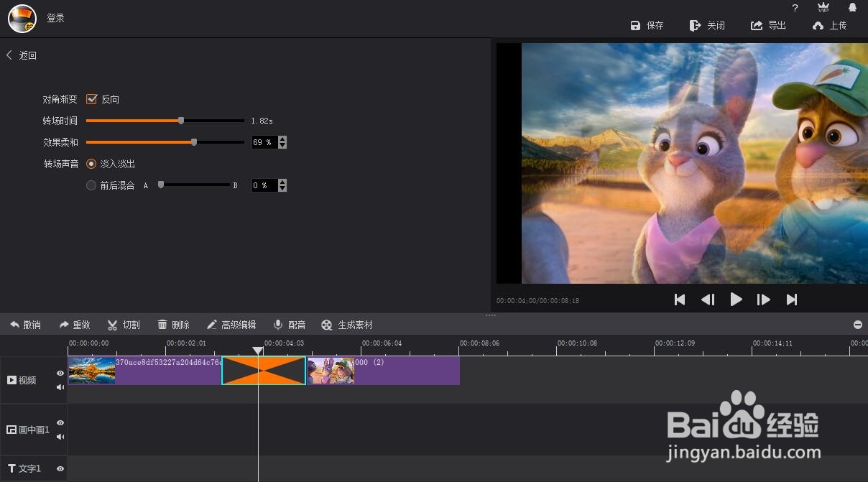Click the 切割 cut scissors tool
Image resolution: width=868 pixels, height=482 pixels.
click(x=124, y=325)
